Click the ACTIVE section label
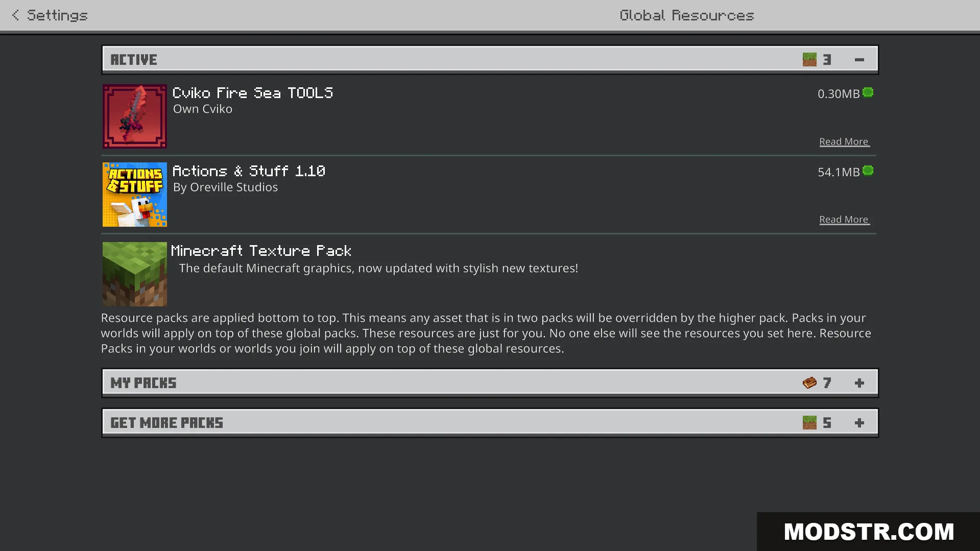This screenshot has height=551, width=980. (x=134, y=60)
